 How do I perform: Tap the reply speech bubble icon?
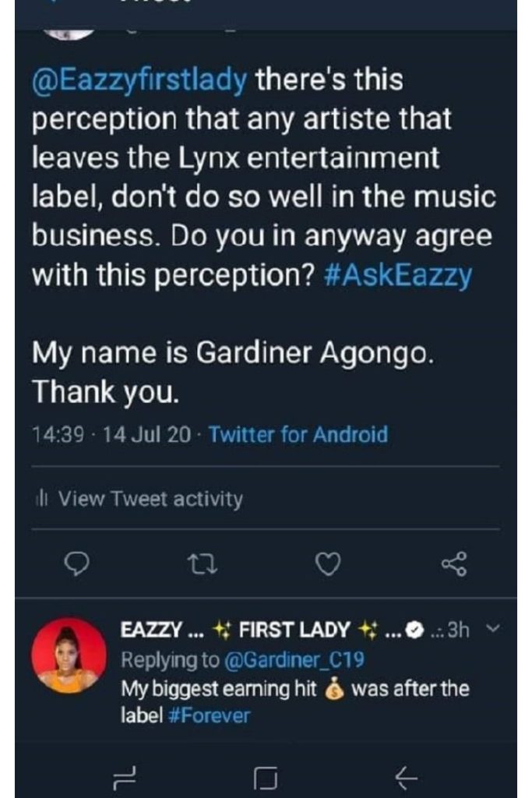click(77, 564)
